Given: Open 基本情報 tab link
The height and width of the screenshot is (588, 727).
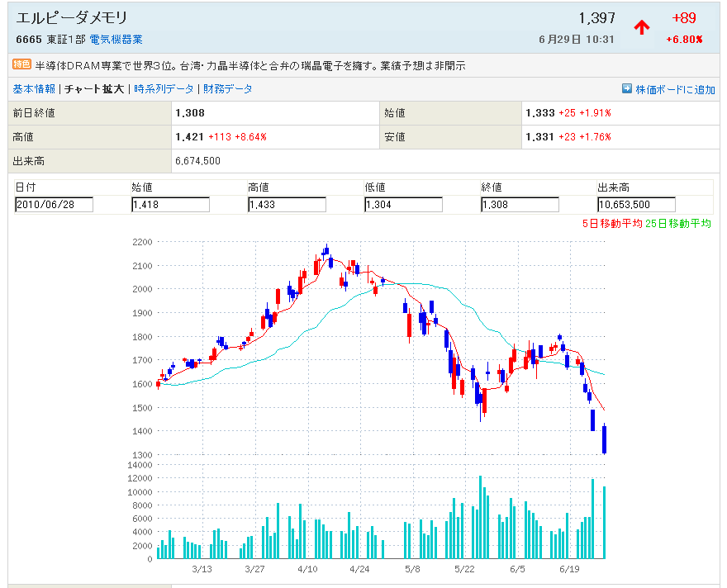Looking at the screenshot, I should [x=34, y=89].
